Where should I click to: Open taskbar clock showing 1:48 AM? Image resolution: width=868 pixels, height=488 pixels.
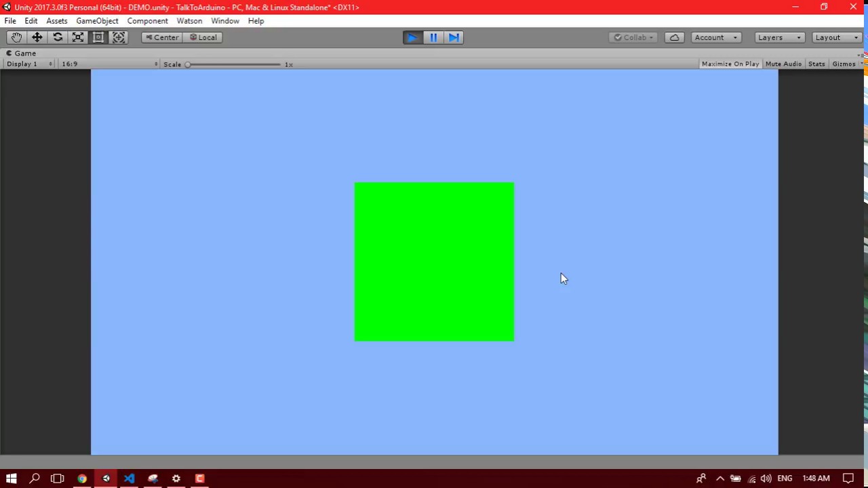click(816, 479)
